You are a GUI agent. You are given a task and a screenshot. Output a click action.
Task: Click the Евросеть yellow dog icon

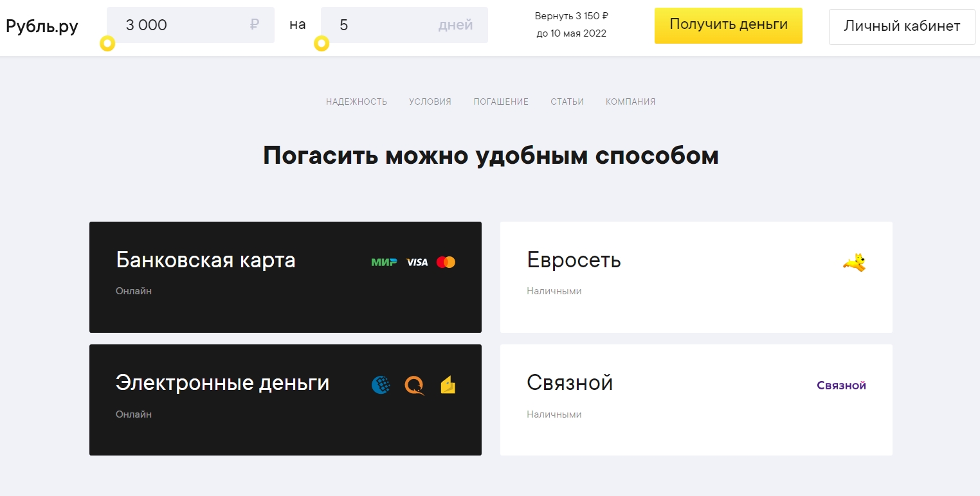[855, 262]
